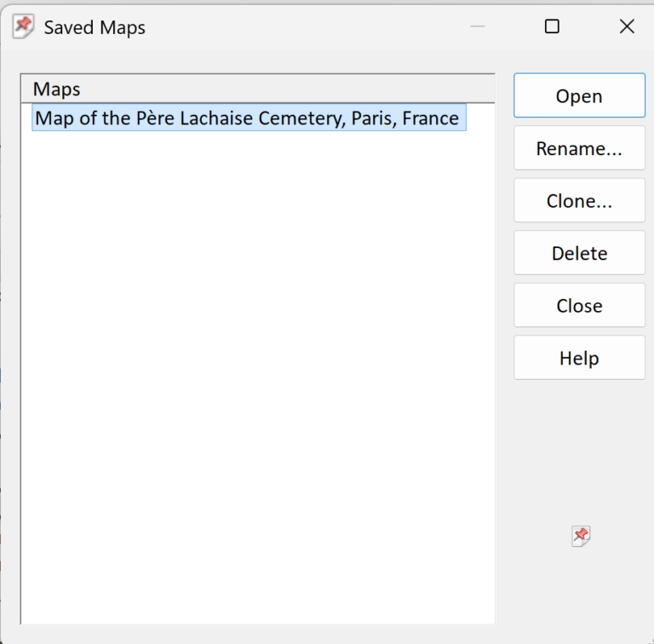Click the Close button below Delete
Viewport: 654px width, 644px height.
click(x=579, y=305)
